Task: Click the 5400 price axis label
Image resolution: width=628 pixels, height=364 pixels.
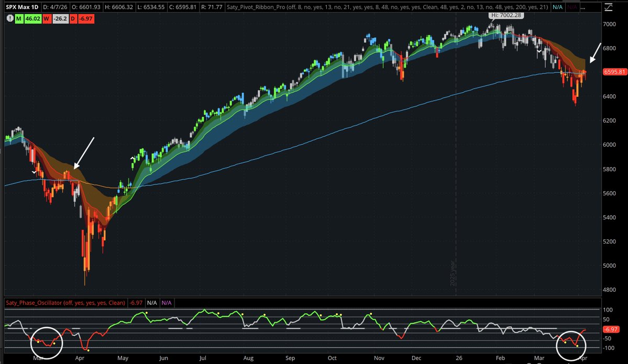Action: (x=609, y=217)
